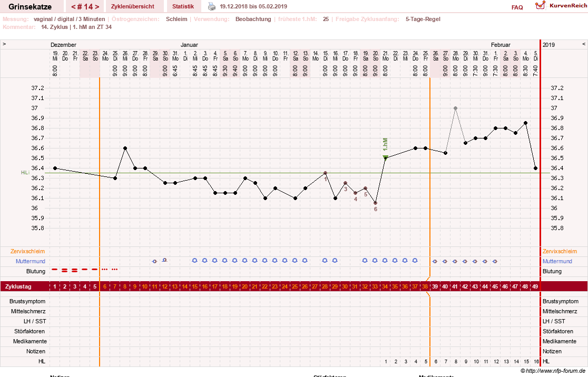588x377 pixels.
Task: Click the date header 21. Mo
Action: click(x=386, y=56)
